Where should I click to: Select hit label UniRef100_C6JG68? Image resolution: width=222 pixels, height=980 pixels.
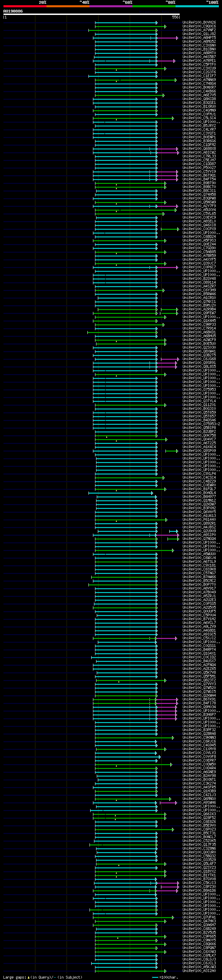coord(199,359)
